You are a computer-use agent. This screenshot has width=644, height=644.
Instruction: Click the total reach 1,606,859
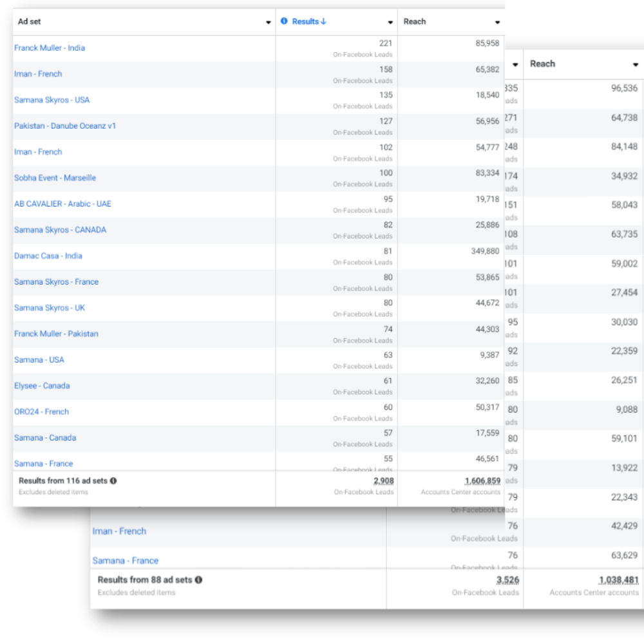coord(482,480)
